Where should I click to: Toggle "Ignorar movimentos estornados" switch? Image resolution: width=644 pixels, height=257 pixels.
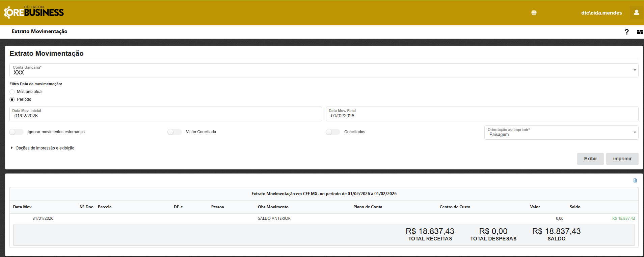point(16,132)
